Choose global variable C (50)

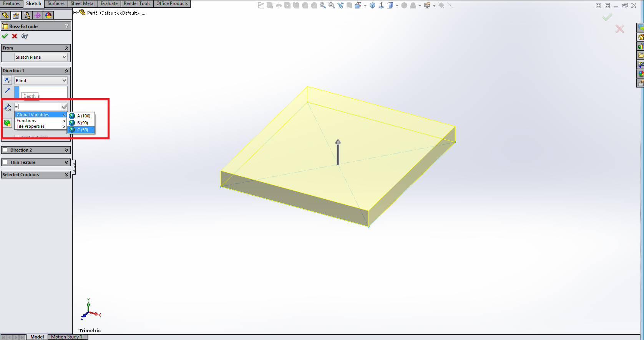pos(81,130)
